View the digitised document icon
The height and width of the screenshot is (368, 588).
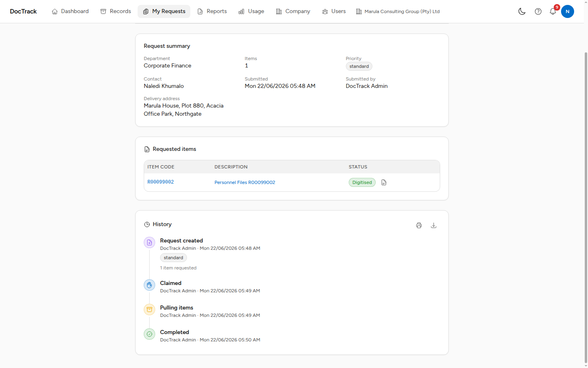coord(384,182)
